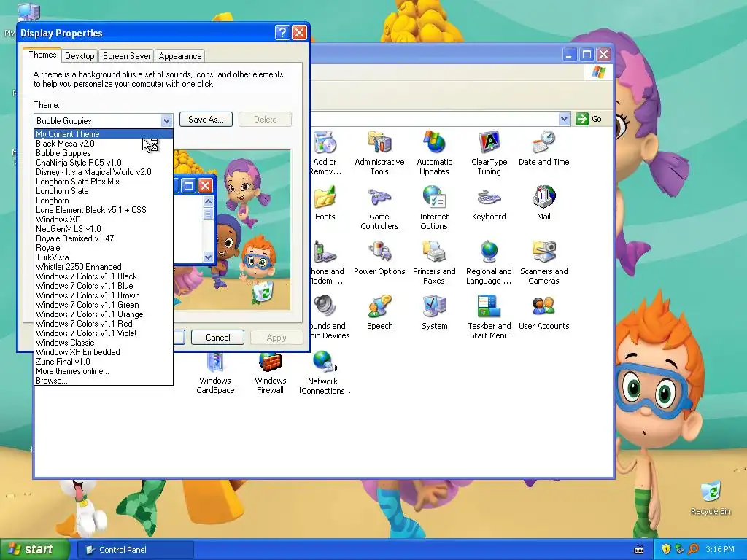747x560 pixels.
Task: Choose TurkVista theme
Action: coord(104,257)
